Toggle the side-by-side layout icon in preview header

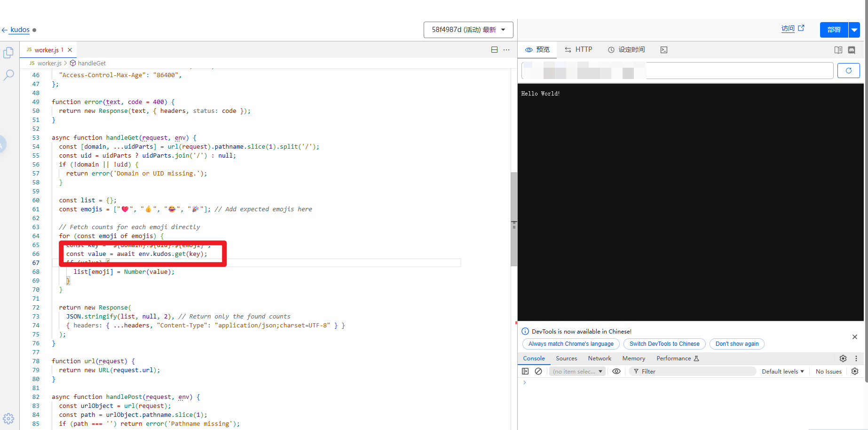838,50
